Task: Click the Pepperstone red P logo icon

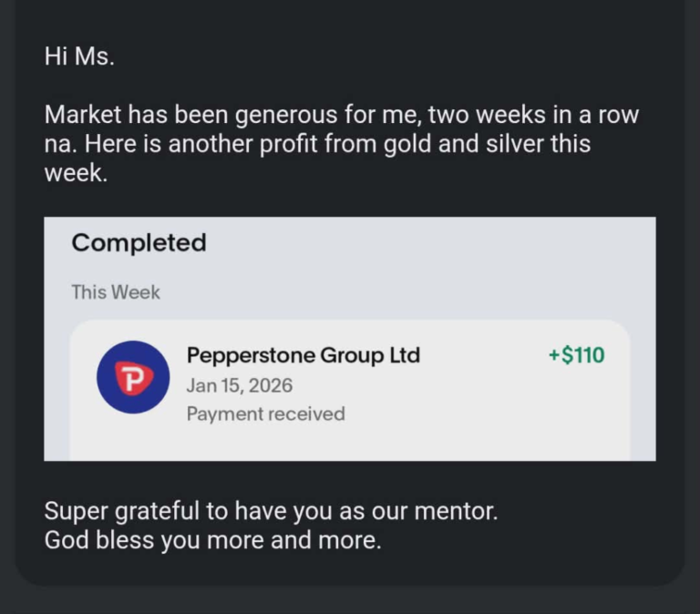Action: tap(133, 377)
